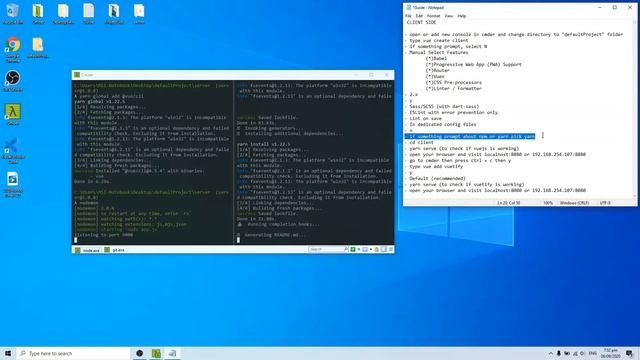Viewport: 640px width, 360px height.
Task: Click the search magnifier icon in Cmder
Action: coord(346,249)
